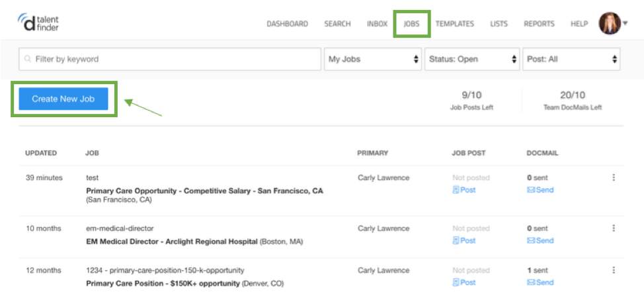
Task: Switch to the Reports section
Action: [539, 24]
